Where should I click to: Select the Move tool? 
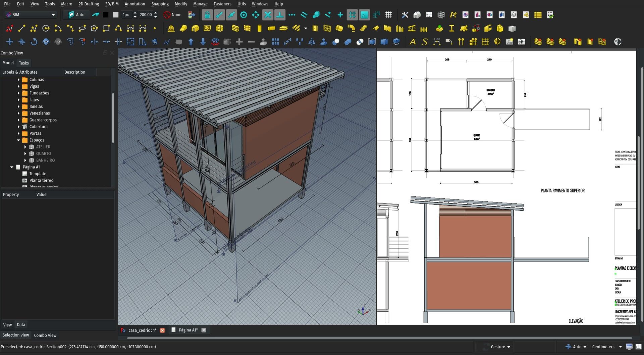(10, 42)
